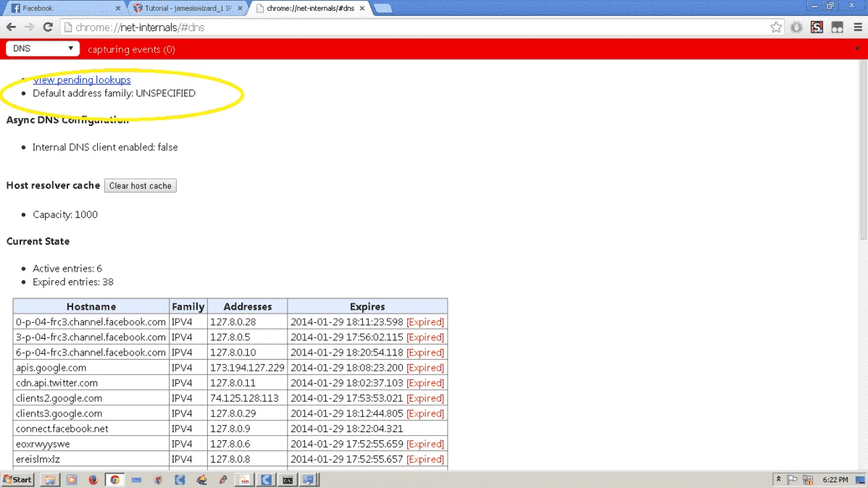This screenshot has width=868, height=488.
Task: Open the blue monitor taskbar window
Action: tap(309, 480)
